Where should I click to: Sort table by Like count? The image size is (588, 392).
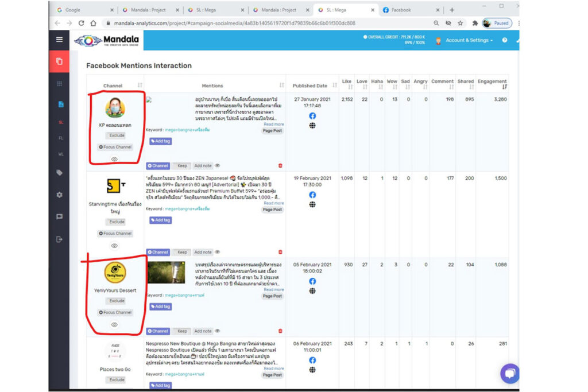[x=350, y=87]
